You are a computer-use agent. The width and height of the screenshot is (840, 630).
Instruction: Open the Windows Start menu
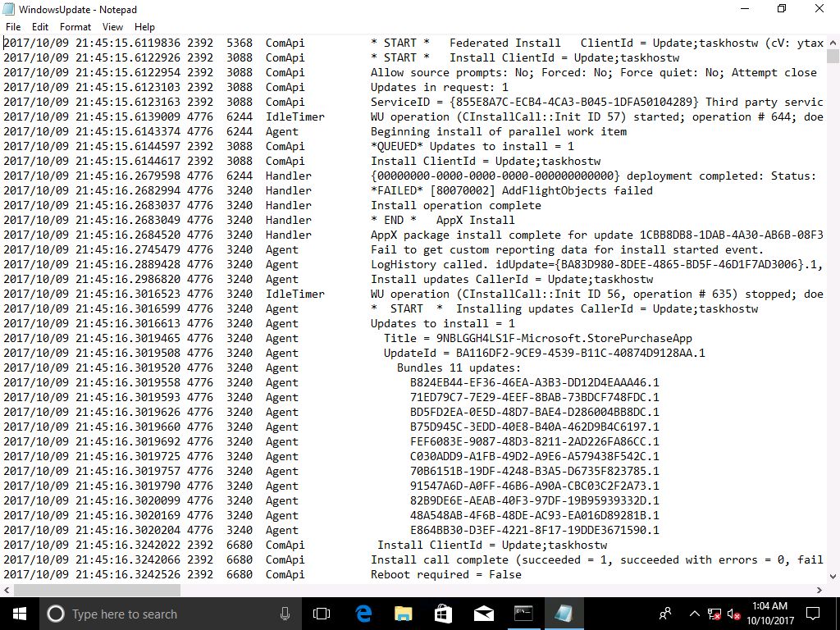click(x=20, y=614)
